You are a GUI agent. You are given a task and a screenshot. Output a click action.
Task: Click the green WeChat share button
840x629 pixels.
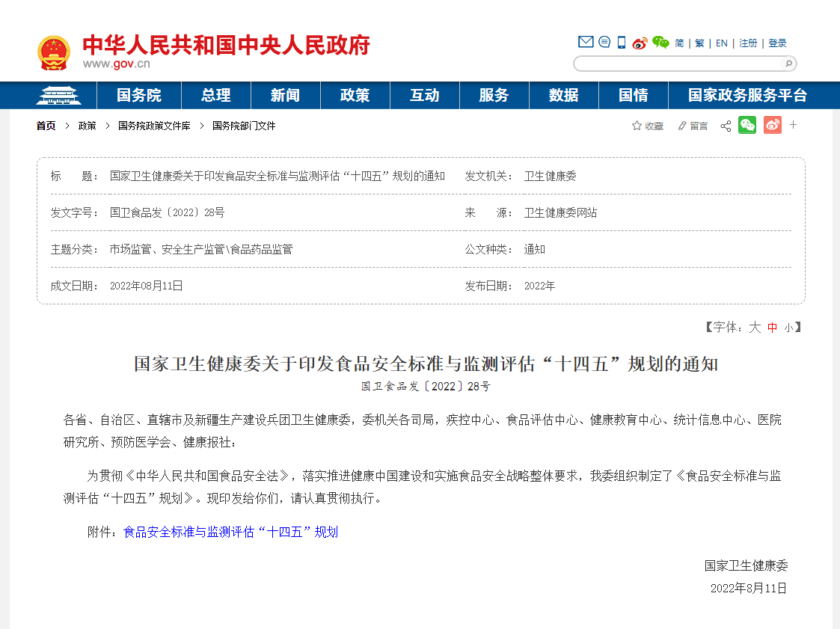click(747, 126)
